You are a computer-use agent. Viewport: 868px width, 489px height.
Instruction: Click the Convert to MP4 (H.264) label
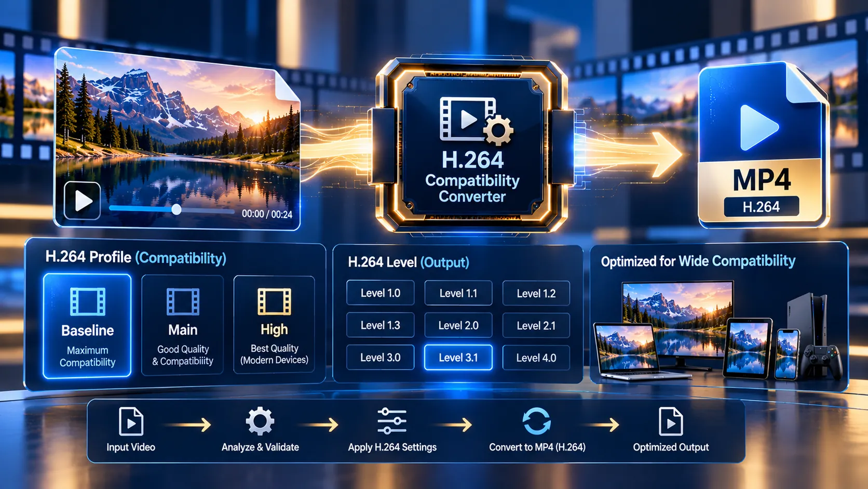coord(537,447)
